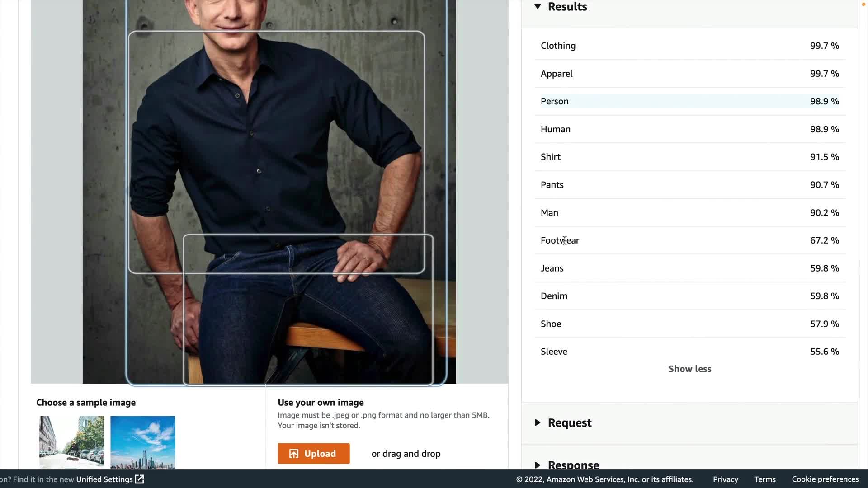Open the Unified Settings link
Screen dimensions: 868x488
pyautogui.click(x=104, y=479)
